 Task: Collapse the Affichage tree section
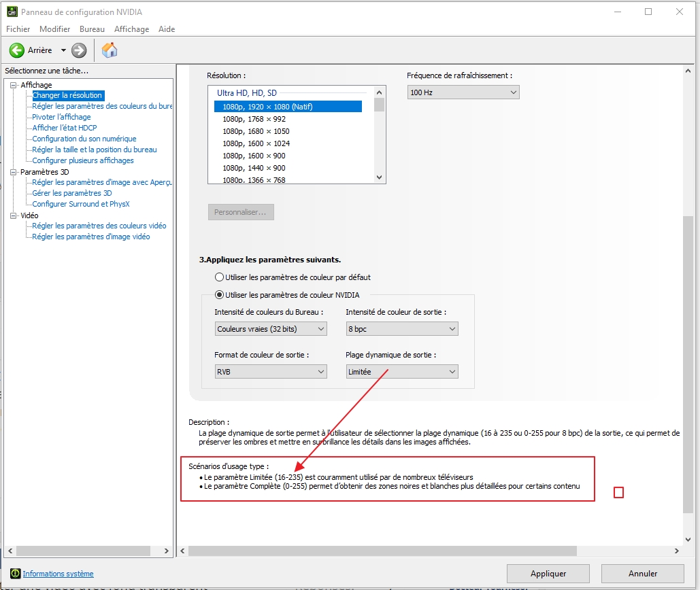(x=14, y=85)
